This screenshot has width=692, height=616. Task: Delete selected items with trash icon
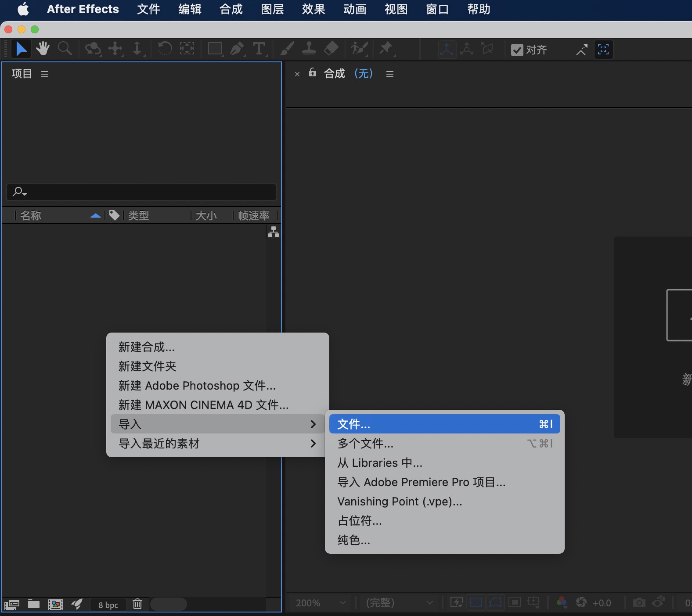137,604
